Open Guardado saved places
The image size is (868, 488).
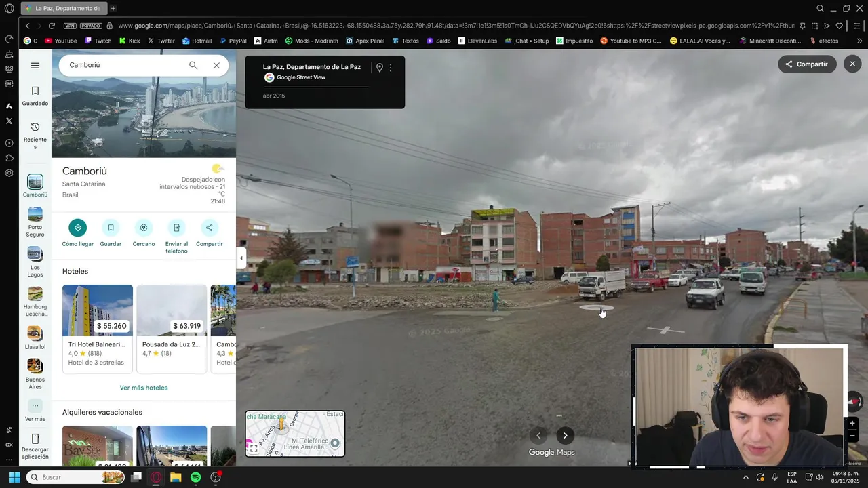(x=35, y=96)
